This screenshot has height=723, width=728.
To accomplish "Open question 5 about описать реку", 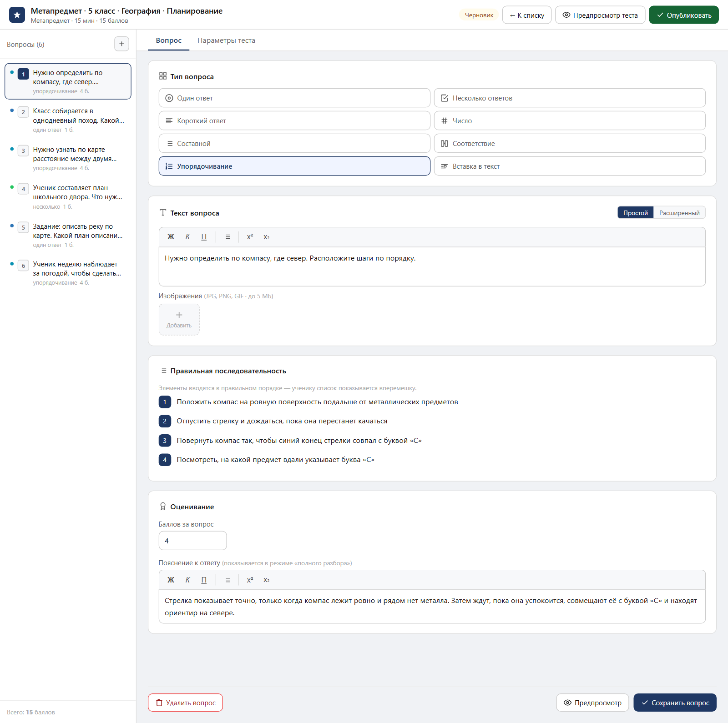I will tap(68, 235).
